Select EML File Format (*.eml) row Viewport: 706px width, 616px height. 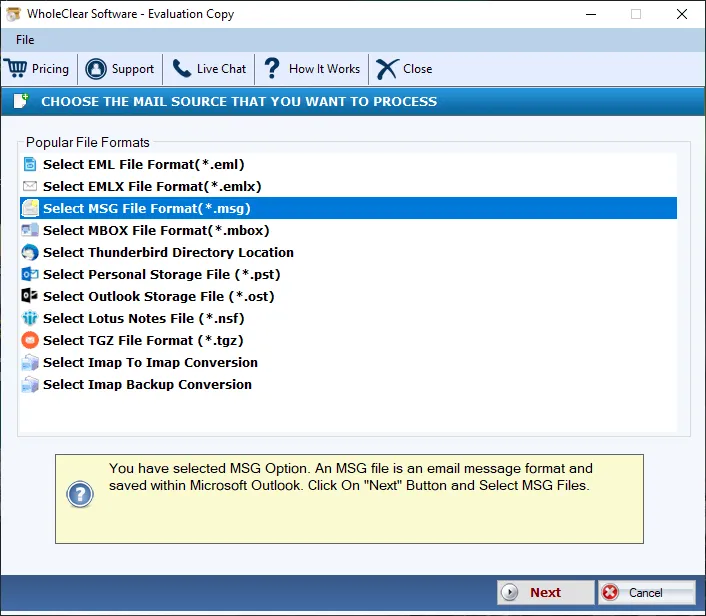tap(348, 164)
